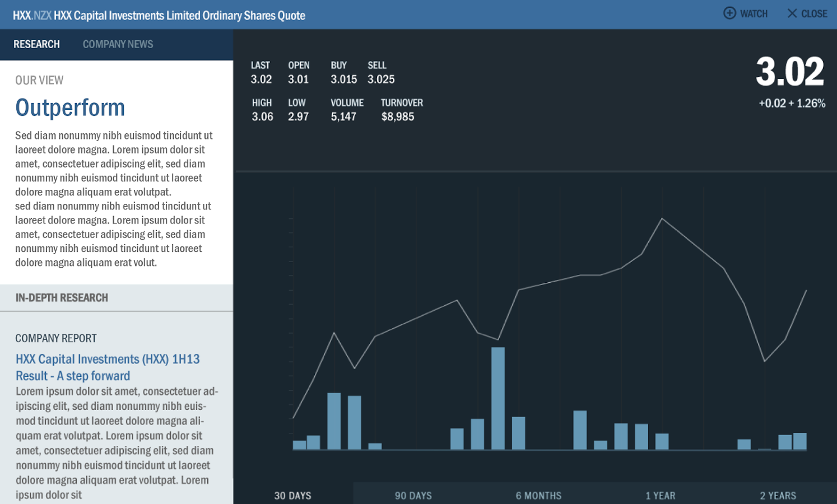Click the HXX.NZX quote title text
837x504 pixels.
[159, 15]
